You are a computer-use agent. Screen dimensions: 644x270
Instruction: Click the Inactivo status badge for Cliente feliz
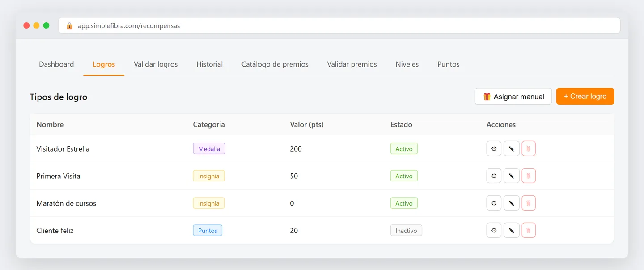point(406,230)
